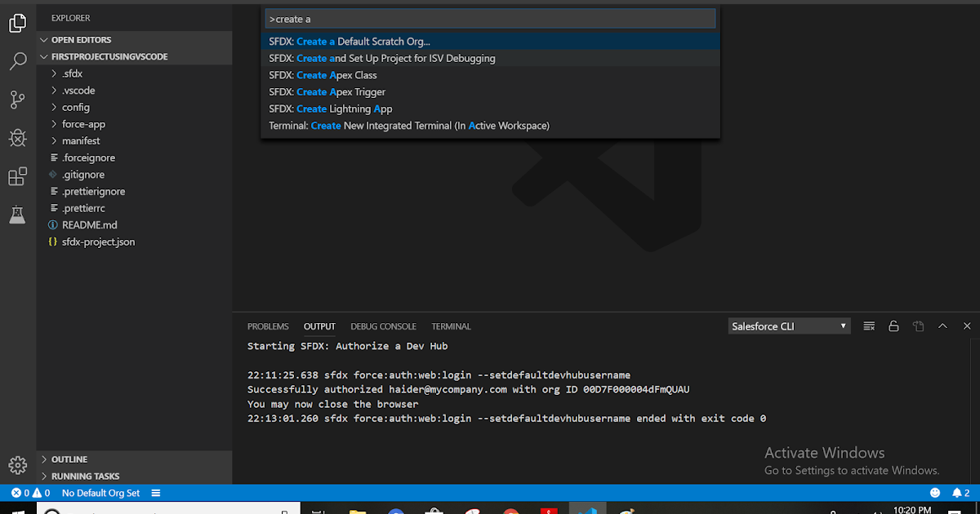
Task: Switch to the TERMINAL tab
Action: point(451,326)
